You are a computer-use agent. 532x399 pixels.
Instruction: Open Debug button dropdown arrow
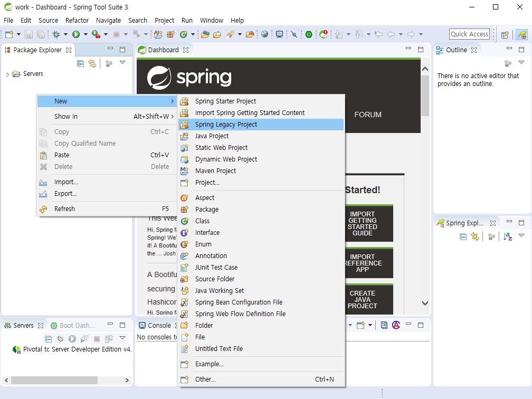pyautogui.click(x=65, y=34)
